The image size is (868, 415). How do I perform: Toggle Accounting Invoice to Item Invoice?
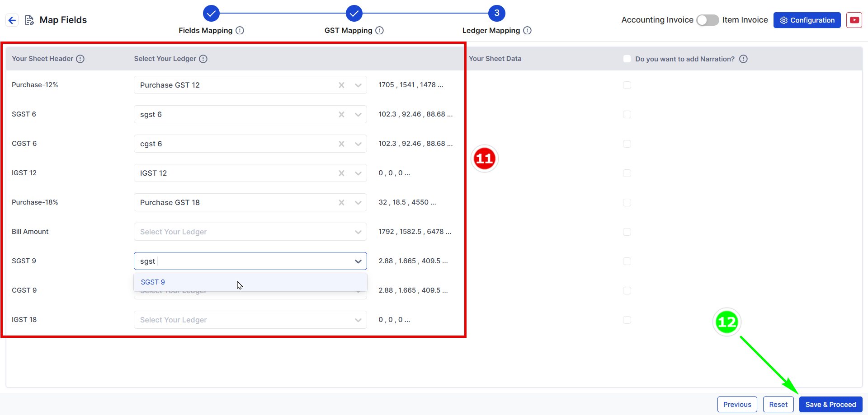click(708, 20)
